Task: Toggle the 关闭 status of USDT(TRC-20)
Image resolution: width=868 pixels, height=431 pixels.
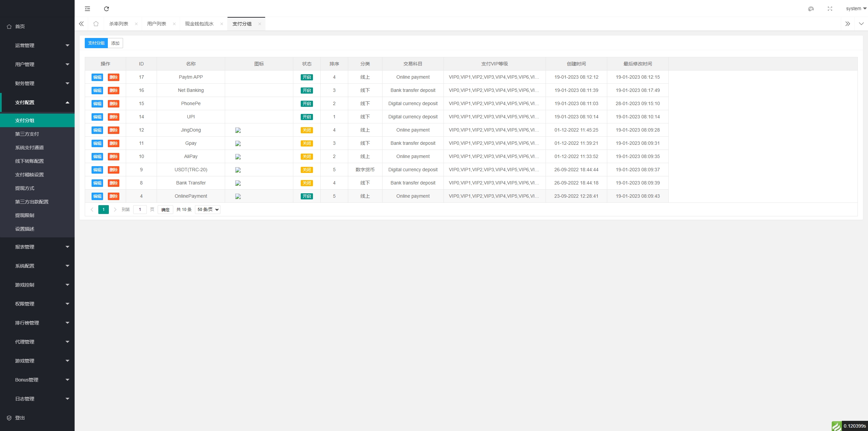Action: point(307,170)
